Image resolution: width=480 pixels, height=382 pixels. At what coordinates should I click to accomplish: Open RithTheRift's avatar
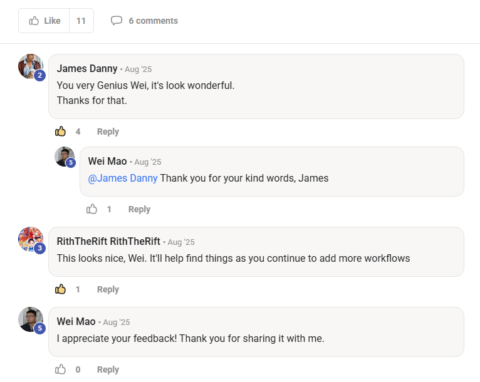(x=31, y=239)
